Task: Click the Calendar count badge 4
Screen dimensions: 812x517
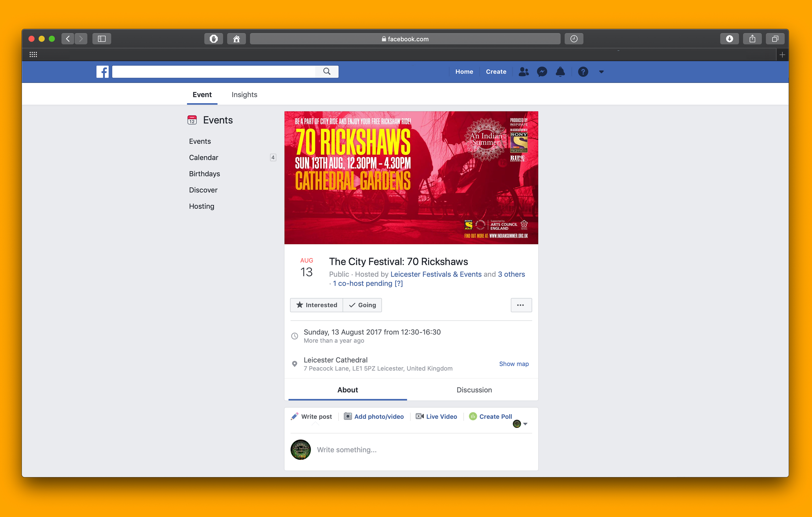Action: click(273, 157)
